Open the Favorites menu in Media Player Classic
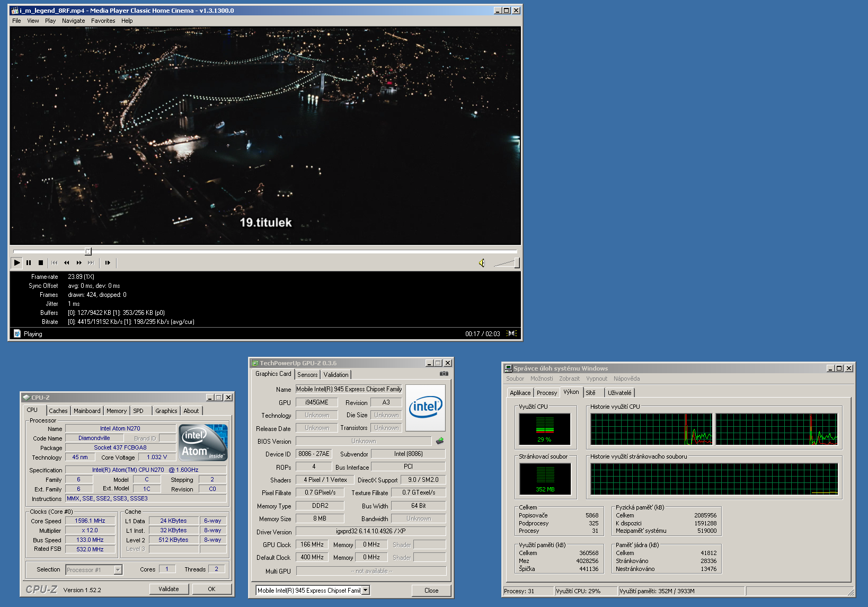This screenshot has height=607, width=868. (103, 21)
